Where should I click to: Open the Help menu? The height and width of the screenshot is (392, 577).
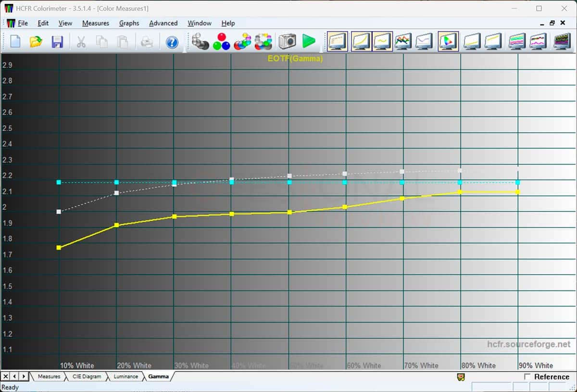coord(228,23)
